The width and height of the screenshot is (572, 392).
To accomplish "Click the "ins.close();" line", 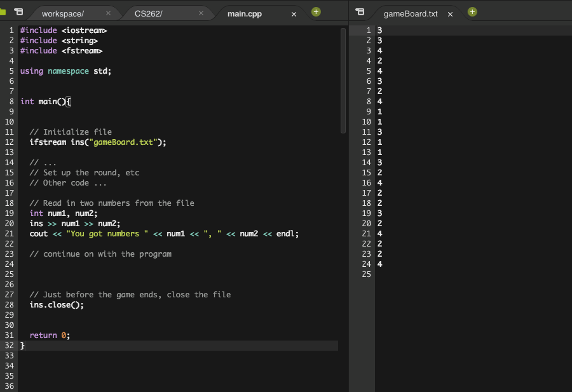I will [x=57, y=305].
